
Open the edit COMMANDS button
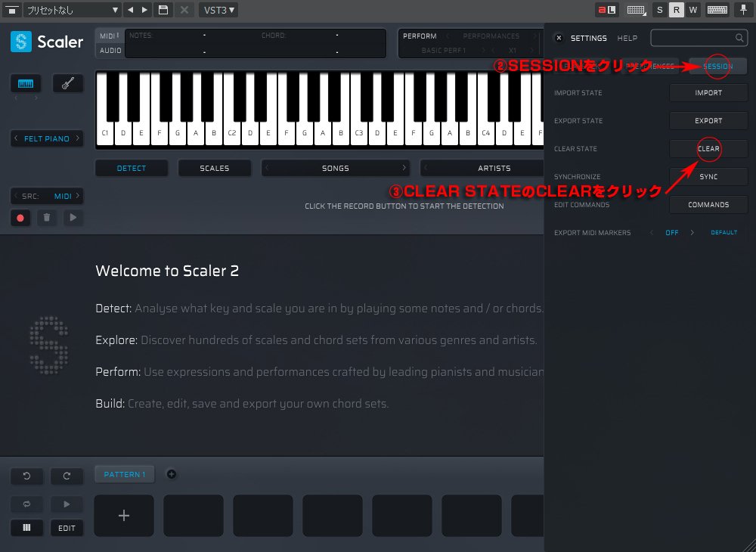pyautogui.click(x=708, y=204)
